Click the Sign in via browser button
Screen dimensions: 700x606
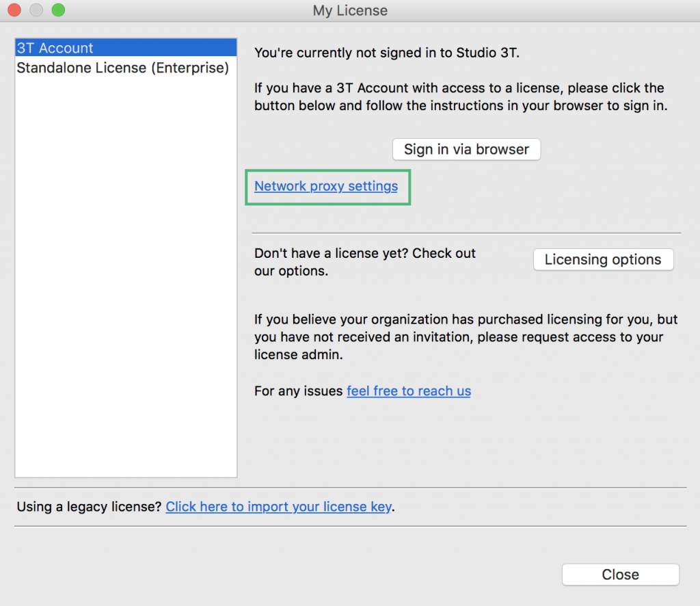pos(466,149)
